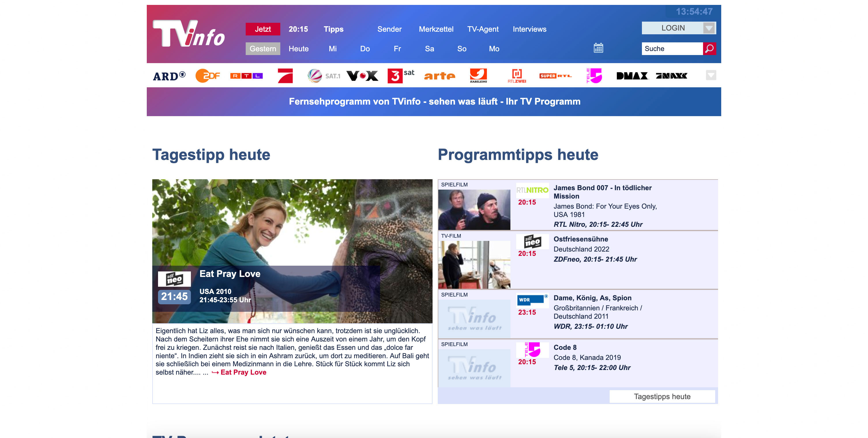The height and width of the screenshot is (438, 868).
Task: Expand more channels arrow in logo bar
Action: [x=711, y=75]
